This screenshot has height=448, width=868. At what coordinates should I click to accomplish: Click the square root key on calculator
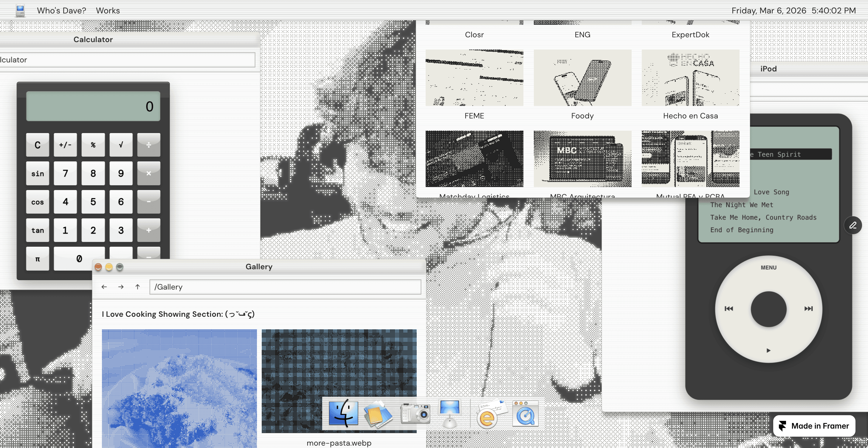(121, 145)
